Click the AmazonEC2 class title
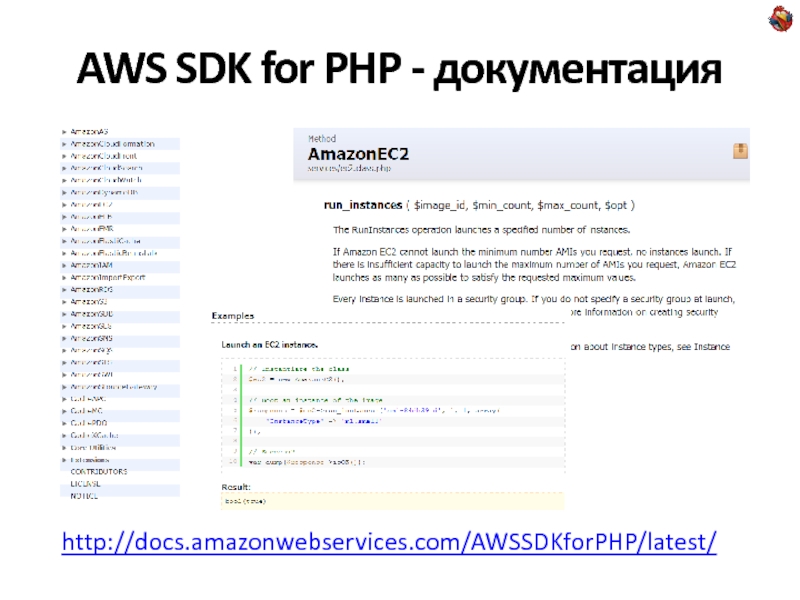This screenshot has width=800, height=600. [x=358, y=154]
